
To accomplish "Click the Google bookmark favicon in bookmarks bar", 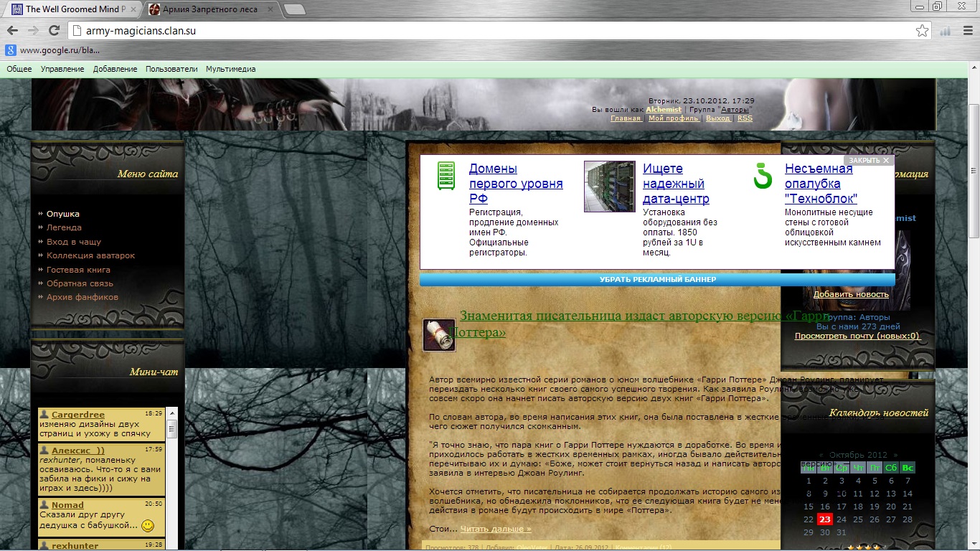I will (x=11, y=50).
